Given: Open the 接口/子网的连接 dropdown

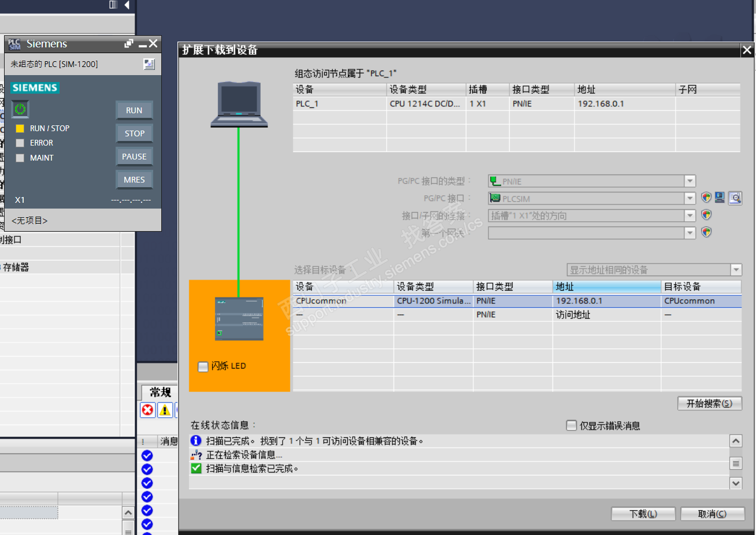Looking at the screenshot, I should pos(690,216).
